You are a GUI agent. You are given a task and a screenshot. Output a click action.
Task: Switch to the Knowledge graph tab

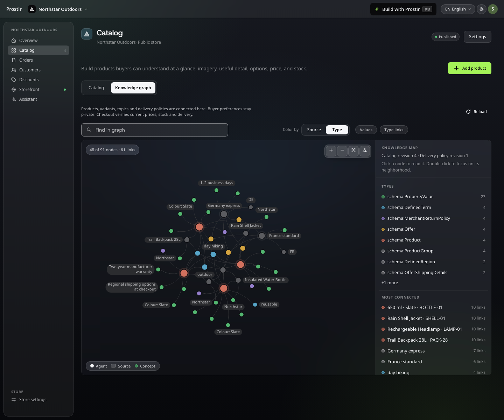click(133, 88)
